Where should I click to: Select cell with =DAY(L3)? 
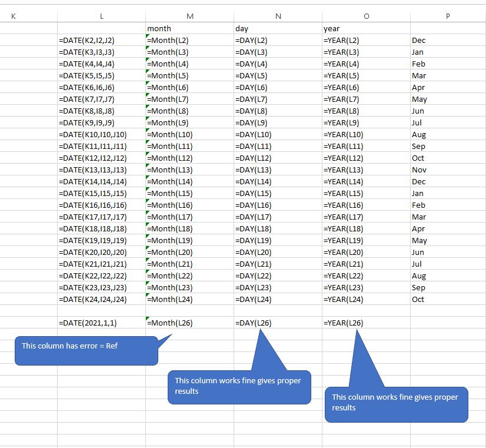click(278, 52)
